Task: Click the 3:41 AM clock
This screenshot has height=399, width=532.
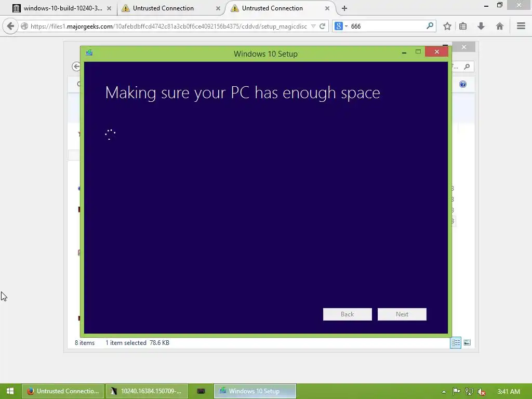Action: (509, 392)
